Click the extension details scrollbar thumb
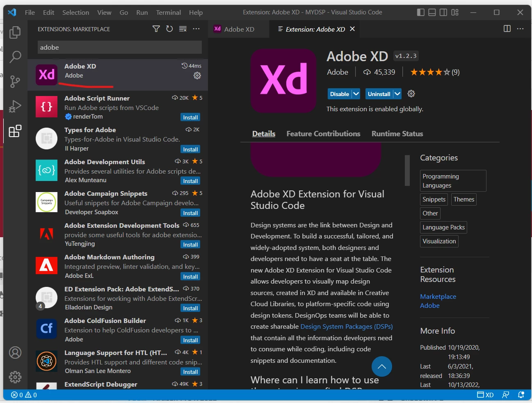This screenshot has width=532, height=403. click(x=407, y=170)
